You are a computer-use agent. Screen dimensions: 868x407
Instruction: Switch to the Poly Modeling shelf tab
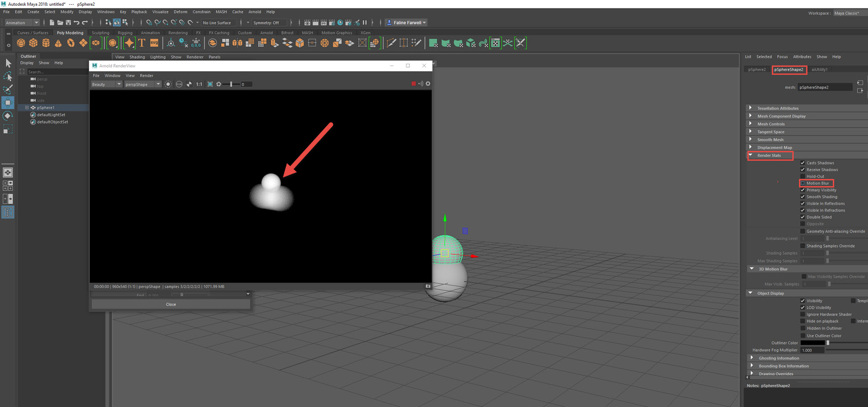point(70,33)
